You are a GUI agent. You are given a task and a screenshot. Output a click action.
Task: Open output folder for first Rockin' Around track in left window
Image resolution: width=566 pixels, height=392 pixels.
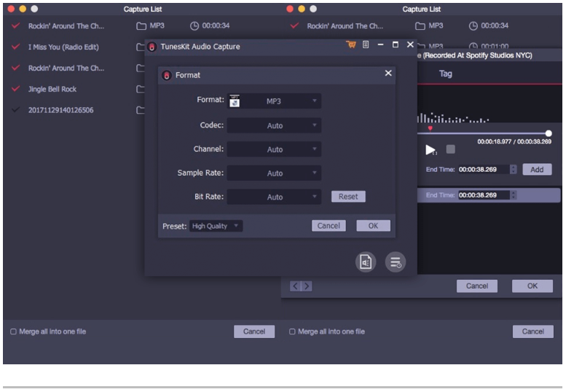point(141,26)
